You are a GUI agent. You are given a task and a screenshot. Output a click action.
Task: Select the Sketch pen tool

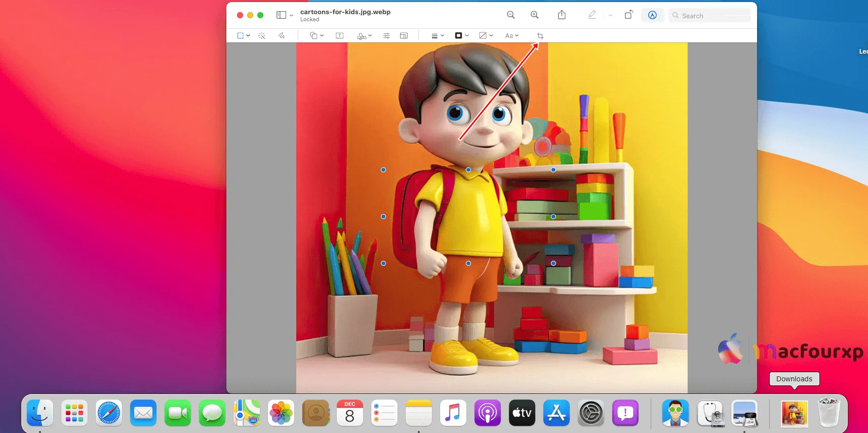[281, 35]
